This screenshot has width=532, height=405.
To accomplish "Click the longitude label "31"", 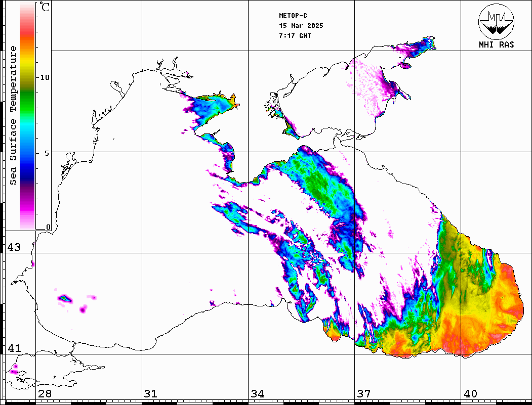I will click(x=150, y=394).
